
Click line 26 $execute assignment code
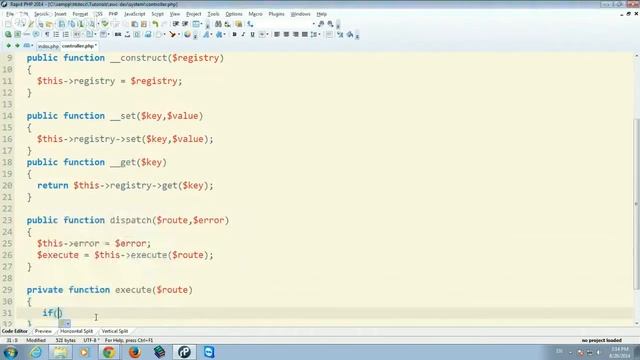coord(125,255)
